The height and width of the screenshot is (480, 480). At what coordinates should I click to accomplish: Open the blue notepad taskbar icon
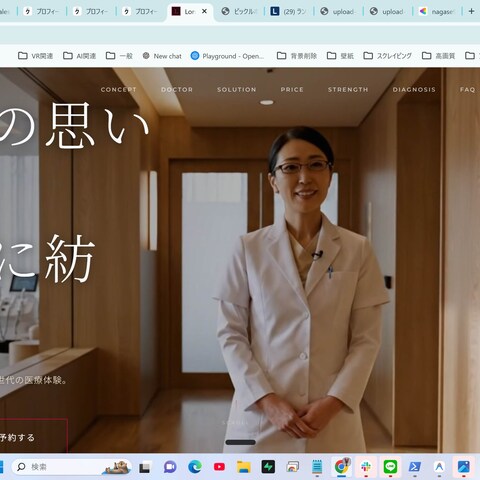pos(317,466)
